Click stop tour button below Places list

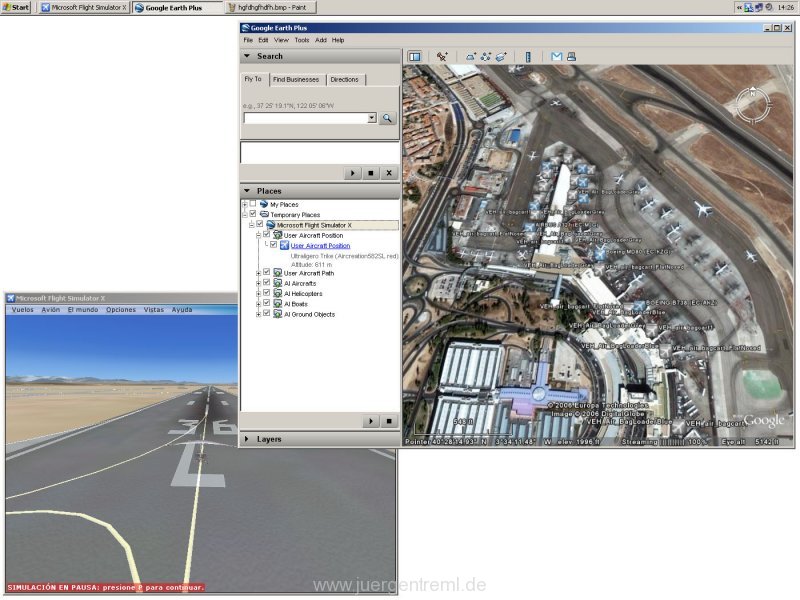tap(389, 421)
